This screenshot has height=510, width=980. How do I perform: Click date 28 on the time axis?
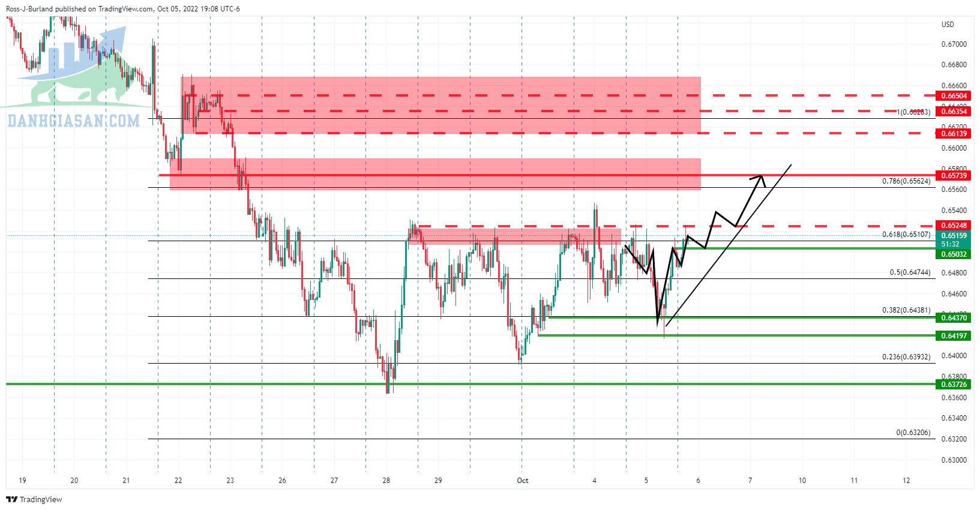tap(386, 481)
